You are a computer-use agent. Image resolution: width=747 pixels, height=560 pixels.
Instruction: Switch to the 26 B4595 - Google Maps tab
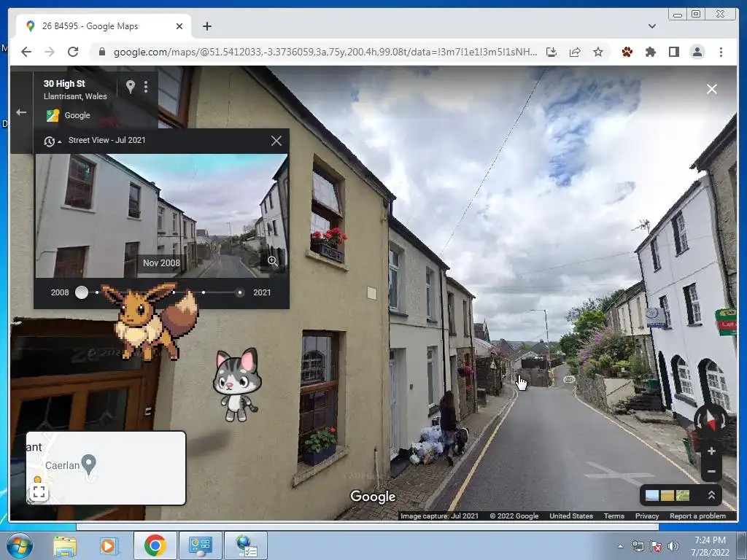coord(104,26)
